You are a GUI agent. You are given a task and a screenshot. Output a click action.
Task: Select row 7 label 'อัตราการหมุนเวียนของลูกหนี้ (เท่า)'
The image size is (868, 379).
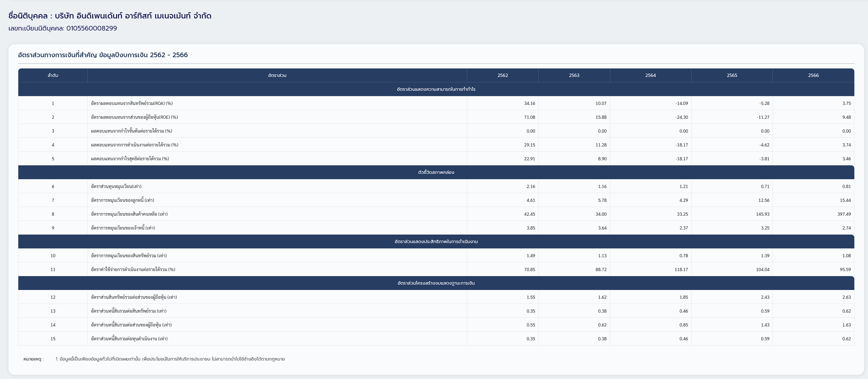pos(122,200)
